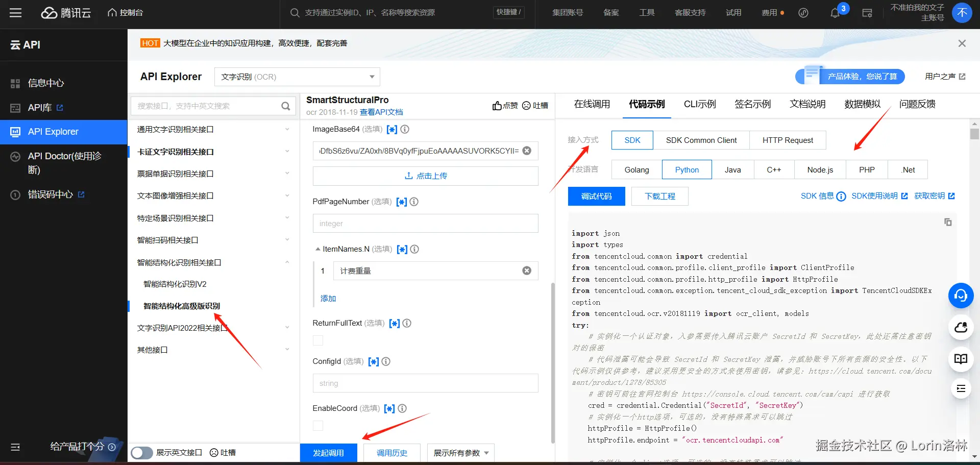Select SDK Common Client access method
This screenshot has height=465, width=980.
701,140
